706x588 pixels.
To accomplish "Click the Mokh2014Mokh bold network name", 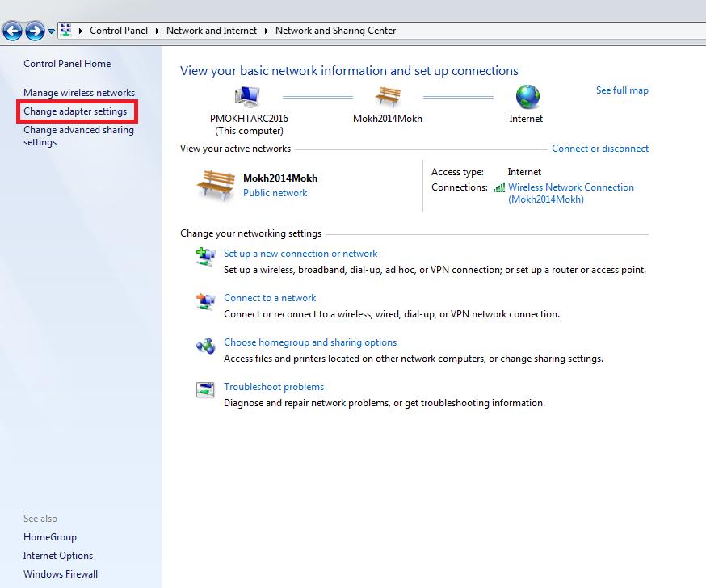I will [280, 178].
